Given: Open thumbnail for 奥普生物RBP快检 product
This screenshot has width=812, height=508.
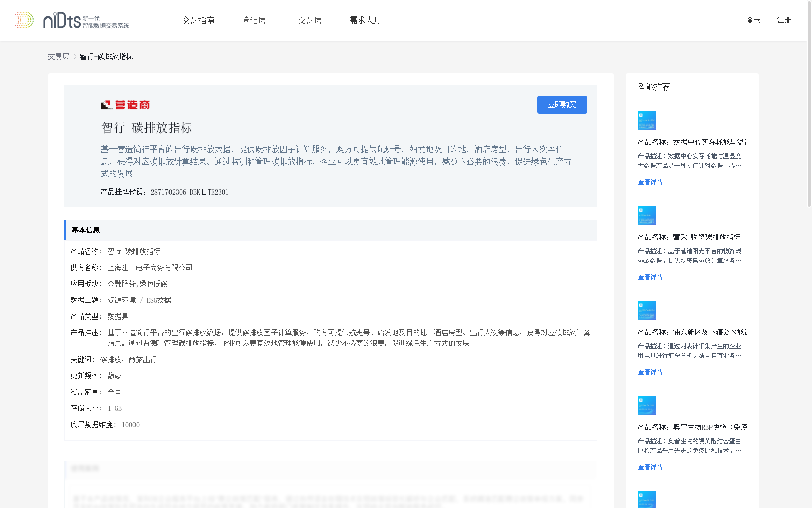Looking at the screenshot, I should (x=647, y=405).
